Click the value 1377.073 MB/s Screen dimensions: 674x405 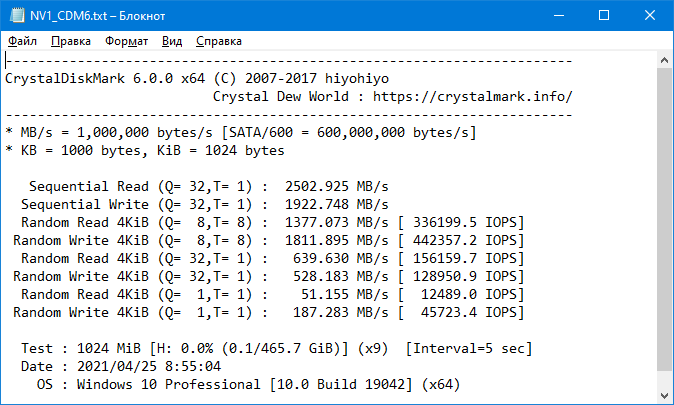pyautogui.click(x=337, y=223)
